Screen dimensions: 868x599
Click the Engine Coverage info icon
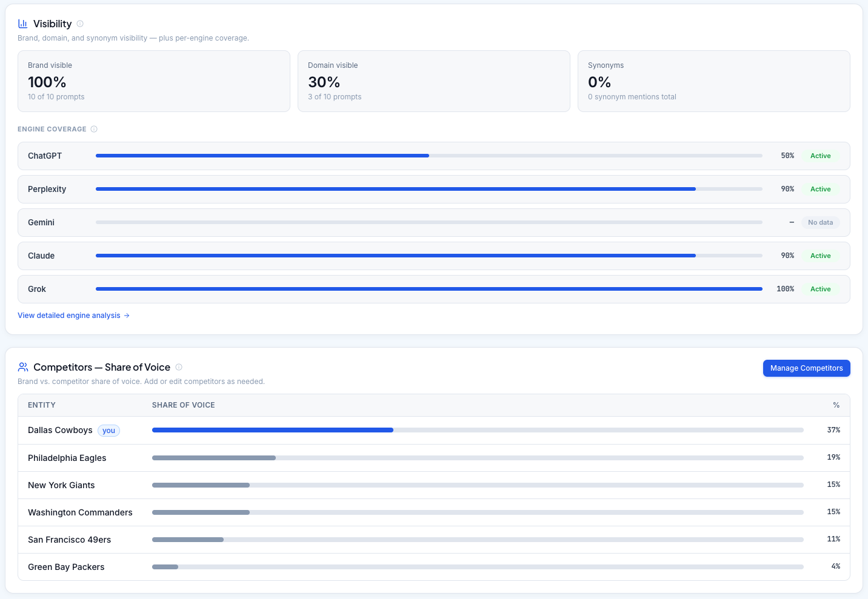(94, 128)
